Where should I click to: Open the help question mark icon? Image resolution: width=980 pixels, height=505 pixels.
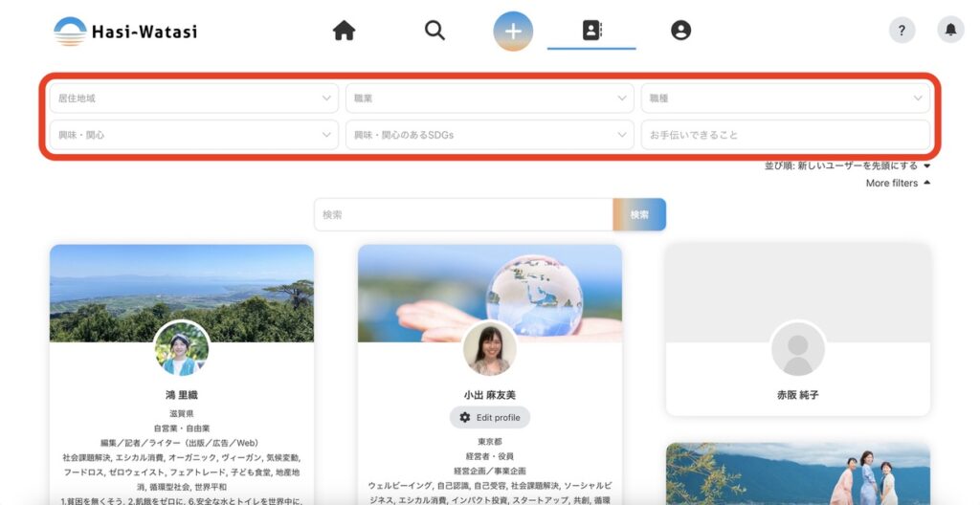pyautogui.click(x=902, y=30)
